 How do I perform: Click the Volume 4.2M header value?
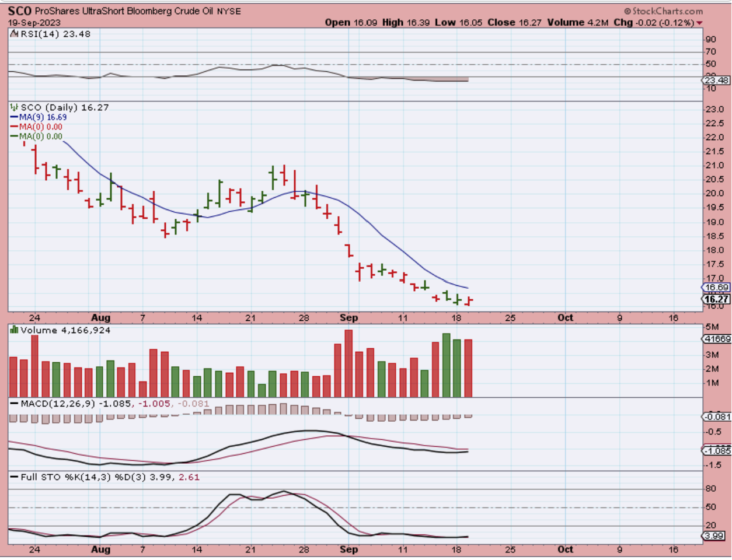click(577, 22)
